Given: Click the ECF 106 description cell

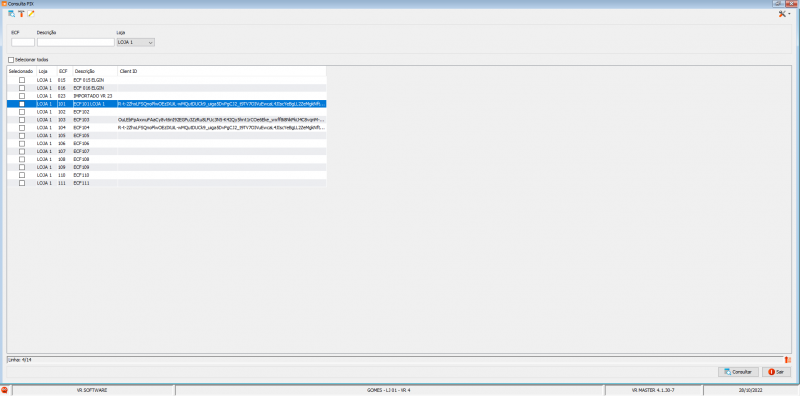Looking at the screenshot, I should [95, 143].
